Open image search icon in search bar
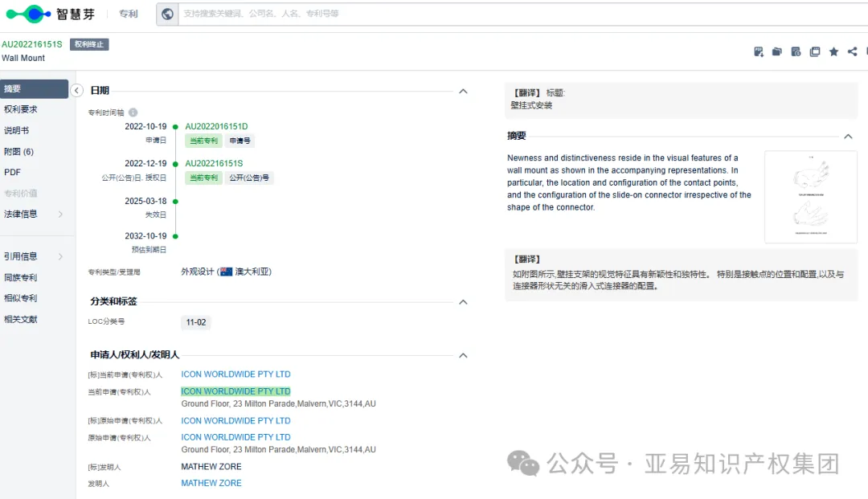Image resolution: width=868 pixels, height=499 pixels. [167, 13]
